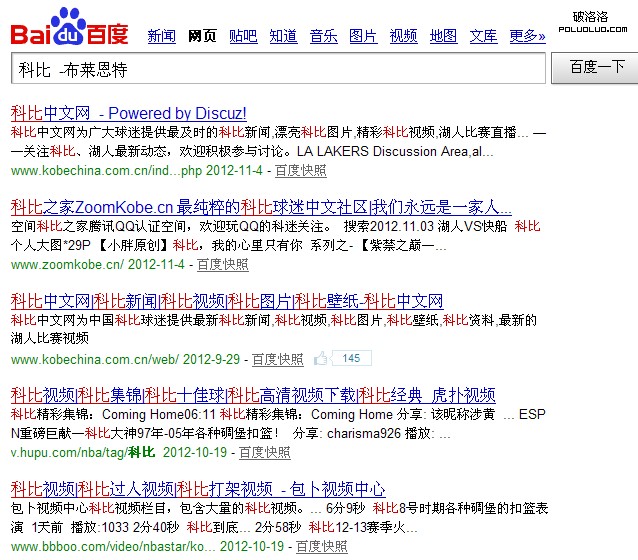Click the Baidu paw logo

(69, 26)
